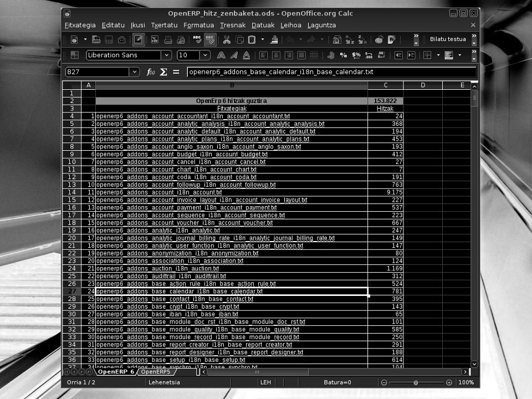The image size is (532, 399).
Task: Open Editatu menu
Action: point(113,25)
